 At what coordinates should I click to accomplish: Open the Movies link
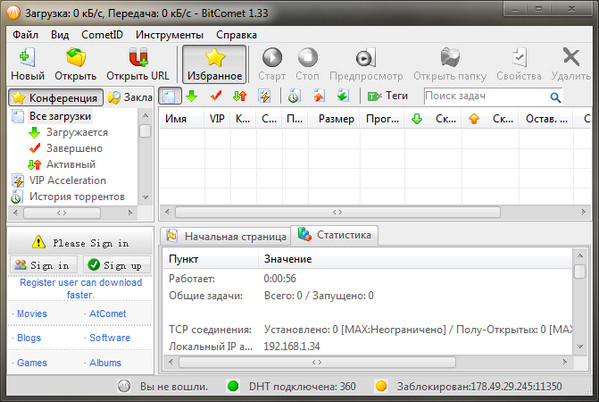coord(32,314)
